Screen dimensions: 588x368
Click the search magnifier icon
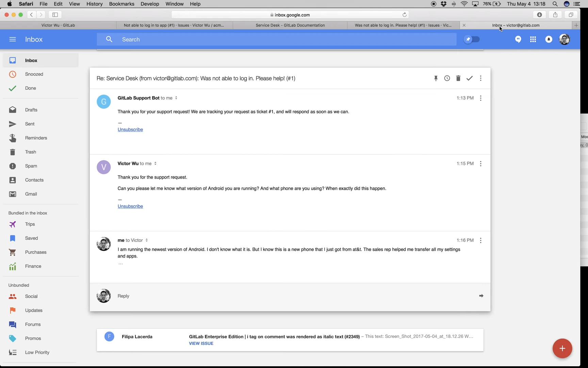click(109, 40)
